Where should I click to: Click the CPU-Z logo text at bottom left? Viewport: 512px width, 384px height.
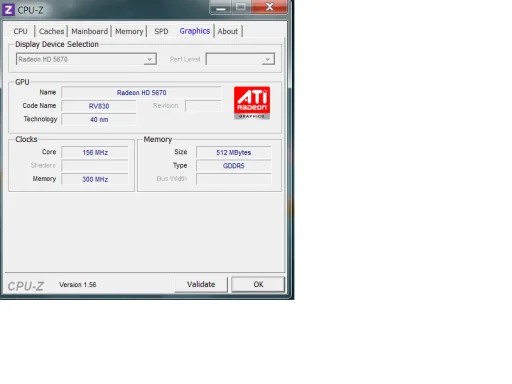pyautogui.click(x=26, y=286)
